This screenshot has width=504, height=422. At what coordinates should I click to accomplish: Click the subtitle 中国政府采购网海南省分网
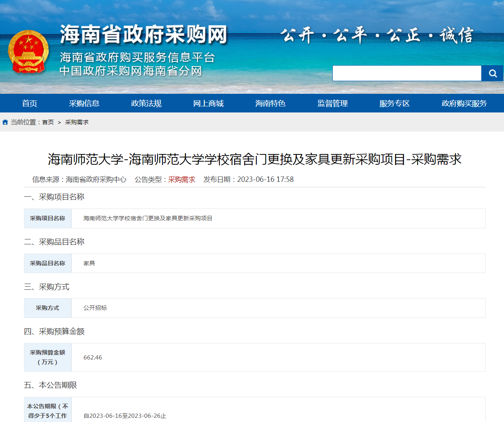click(x=130, y=71)
